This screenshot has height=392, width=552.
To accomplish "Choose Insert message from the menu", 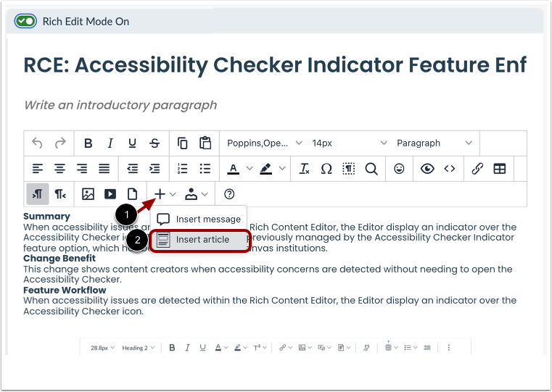I will pyautogui.click(x=199, y=219).
